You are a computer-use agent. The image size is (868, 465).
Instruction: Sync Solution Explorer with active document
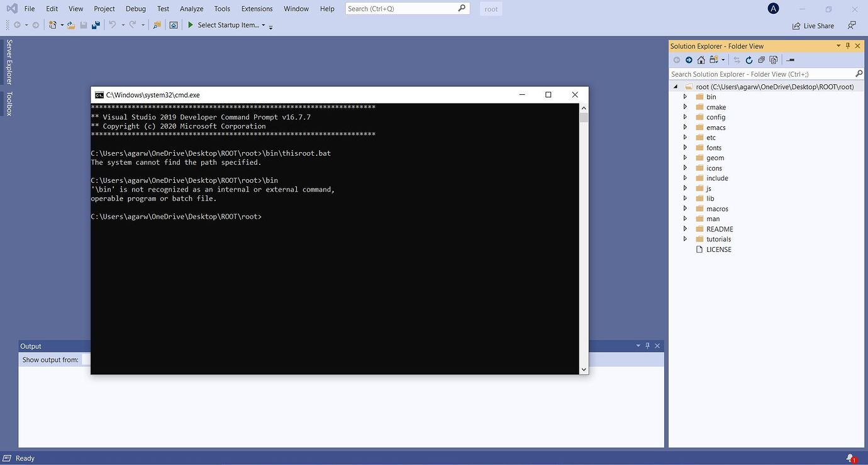[x=736, y=60]
